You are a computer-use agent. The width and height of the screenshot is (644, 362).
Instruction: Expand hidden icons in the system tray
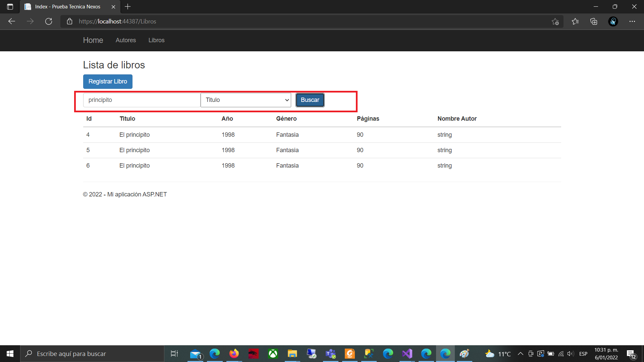[x=521, y=354]
